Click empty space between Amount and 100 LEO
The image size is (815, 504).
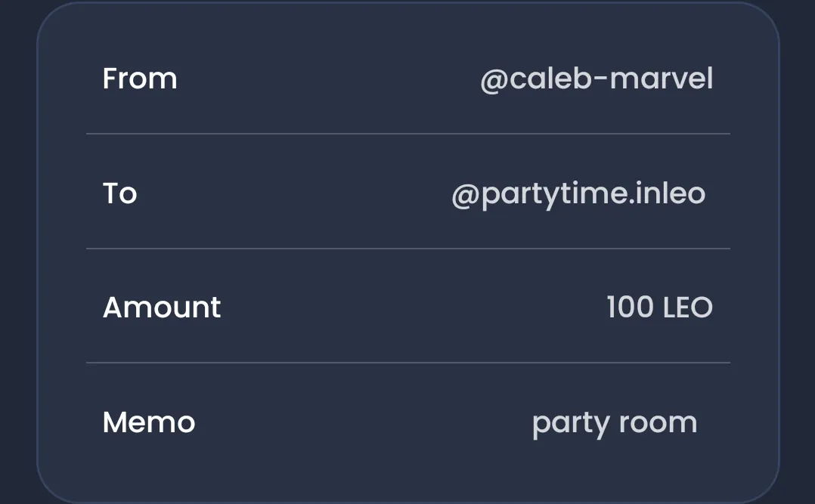[414, 308]
